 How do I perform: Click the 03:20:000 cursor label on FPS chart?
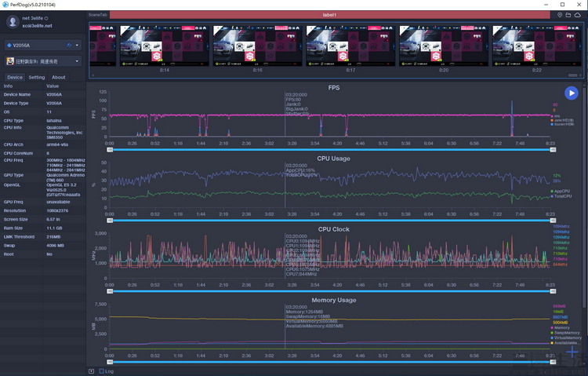pos(296,95)
